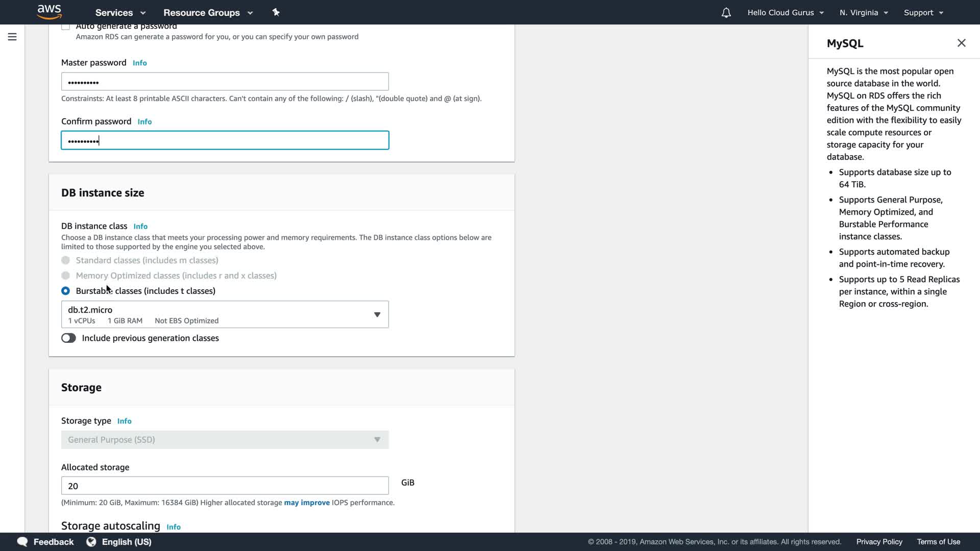
Task: Click Info link beside Master password
Action: (139, 63)
